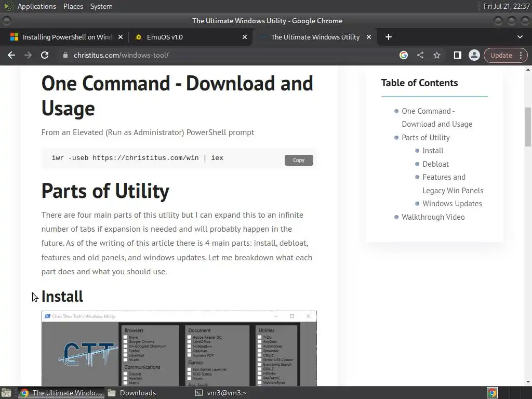This screenshot has width=532, height=399.
Task: Click the Install section heading
Action: (x=62, y=297)
